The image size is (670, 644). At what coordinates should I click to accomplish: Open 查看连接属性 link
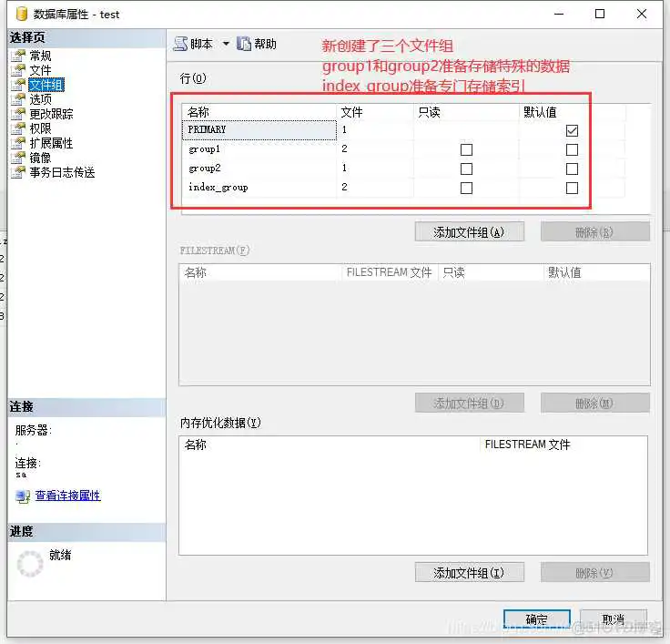coord(68,496)
